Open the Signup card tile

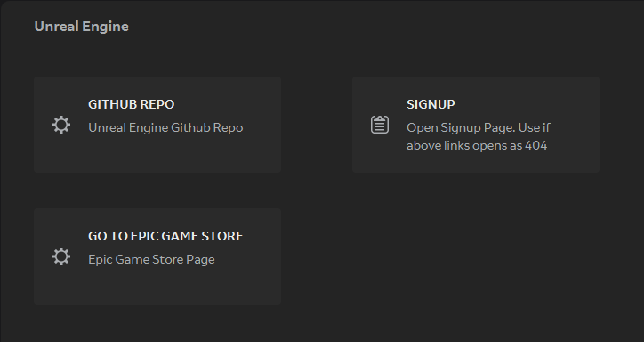[476, 125]
